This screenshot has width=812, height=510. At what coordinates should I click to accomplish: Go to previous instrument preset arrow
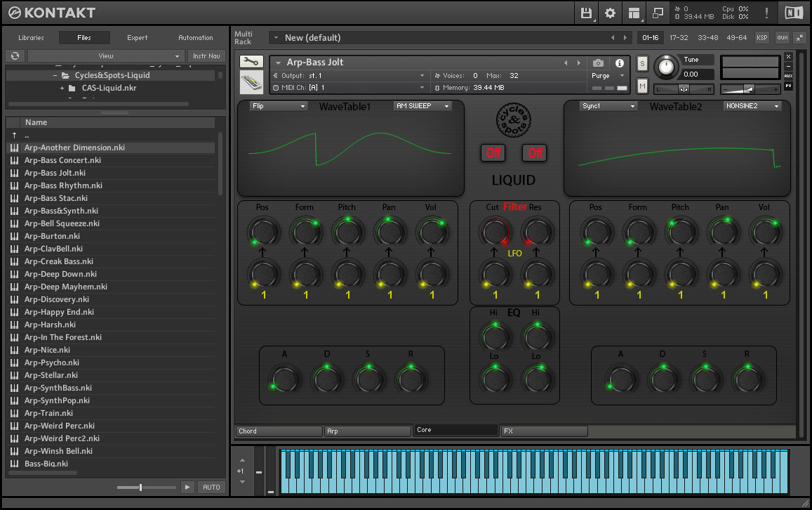[x=566, y=63]
